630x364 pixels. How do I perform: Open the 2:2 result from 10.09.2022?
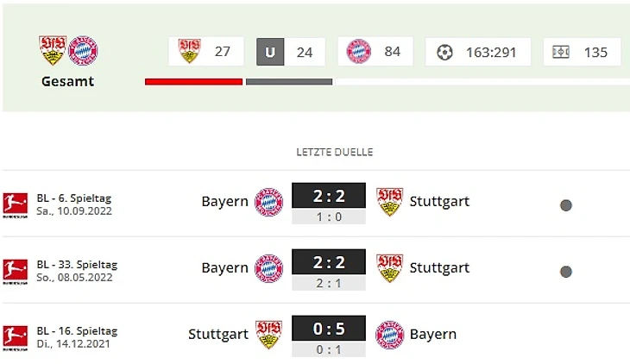pos(329,196)
